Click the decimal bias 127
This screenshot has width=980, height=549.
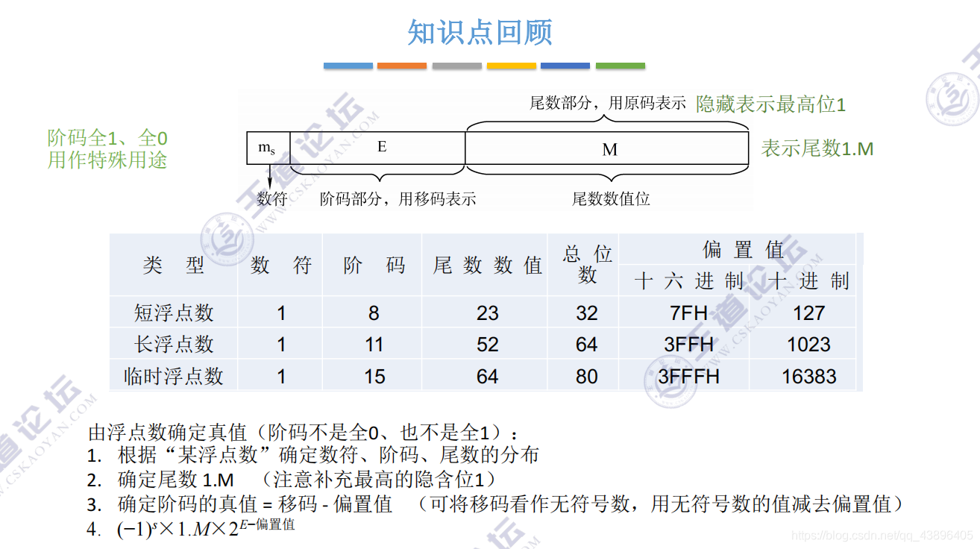pos(809,313)
